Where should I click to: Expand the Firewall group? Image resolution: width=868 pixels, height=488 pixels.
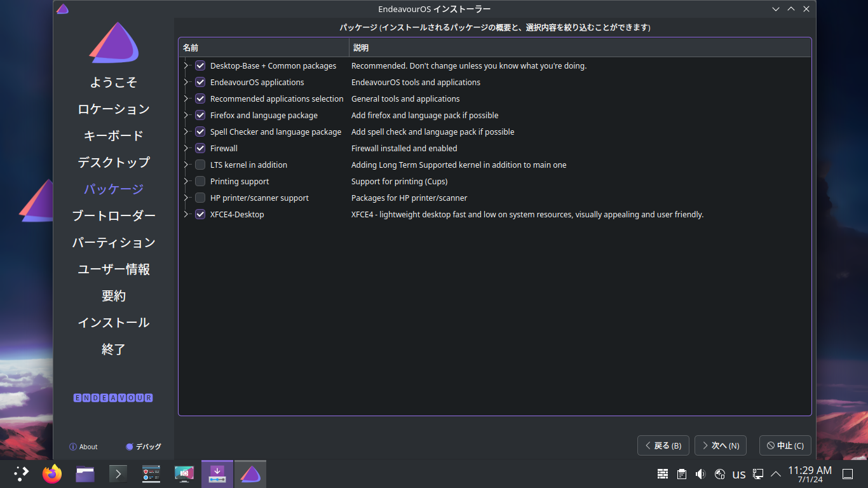click(x=186, y=148)
